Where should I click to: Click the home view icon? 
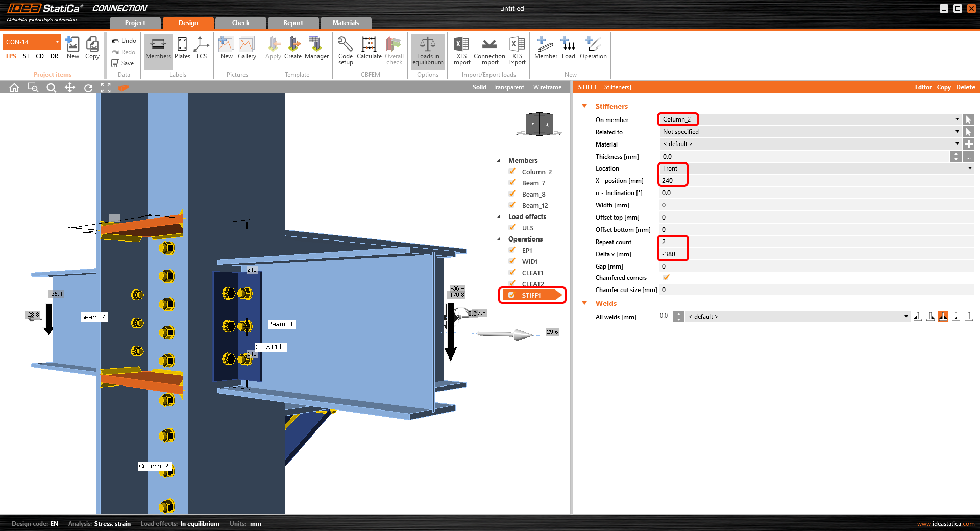click(x=14, y=88)
